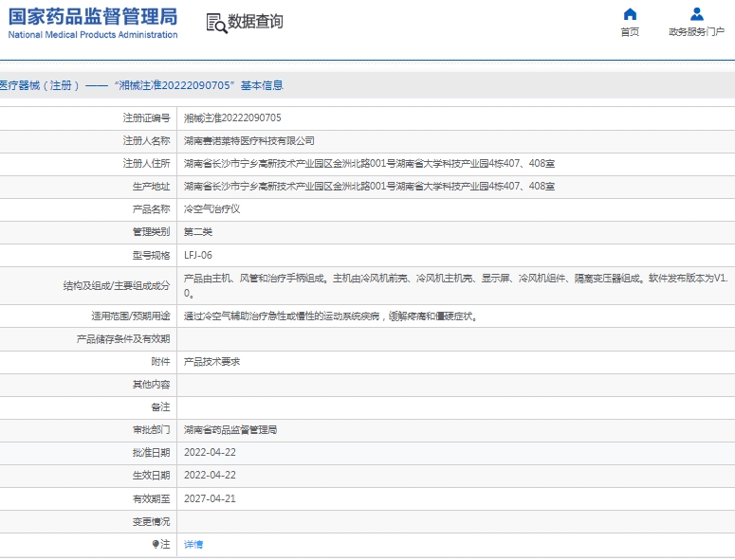
Task: Click the 有效期至 row label
Action: tap(151, 498)
